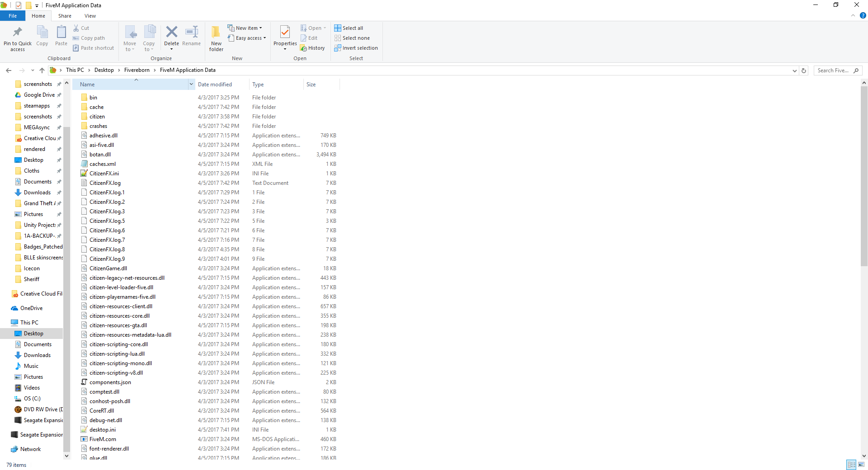Image resolution: width=868 pixels, height=470 pixels.
Task: Click Invert selection in ribbon
Action: point(356,48)
